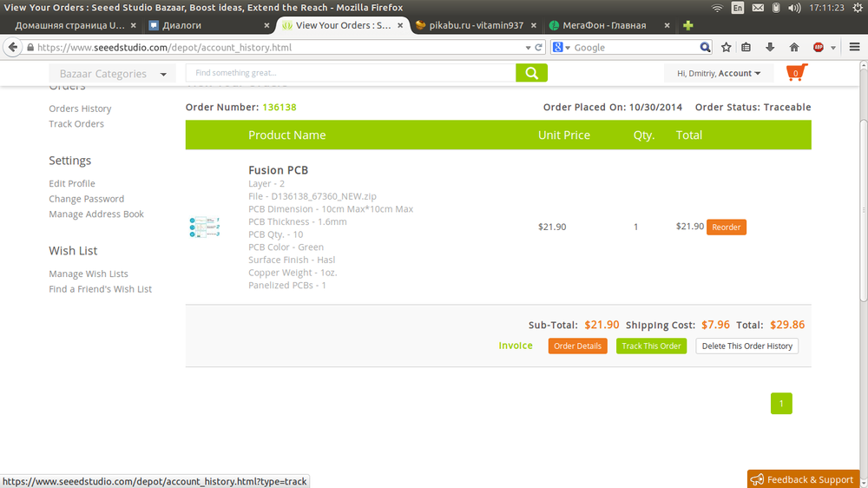Click the Shipping Cost $7.96 value
Viewport: 868px width, 488px height.
tap(715, 325)
